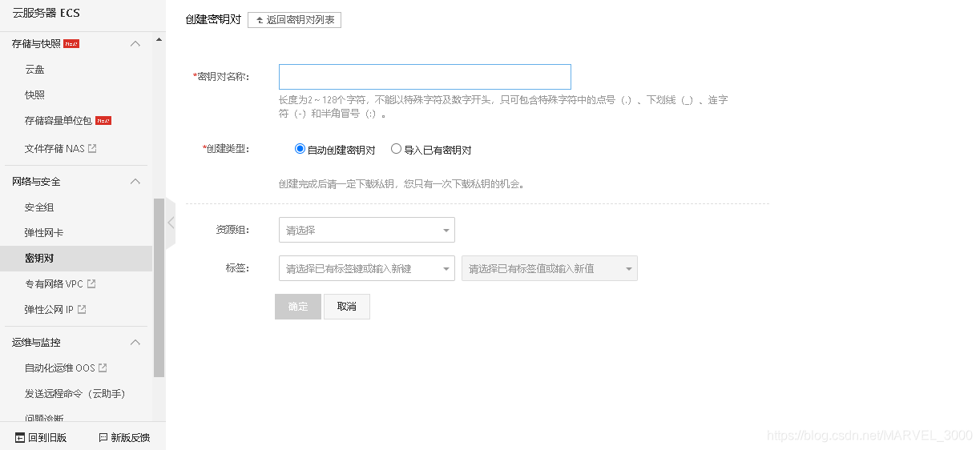
Task: Click 返回密钥对列表 button
Action: pos(294,20)
